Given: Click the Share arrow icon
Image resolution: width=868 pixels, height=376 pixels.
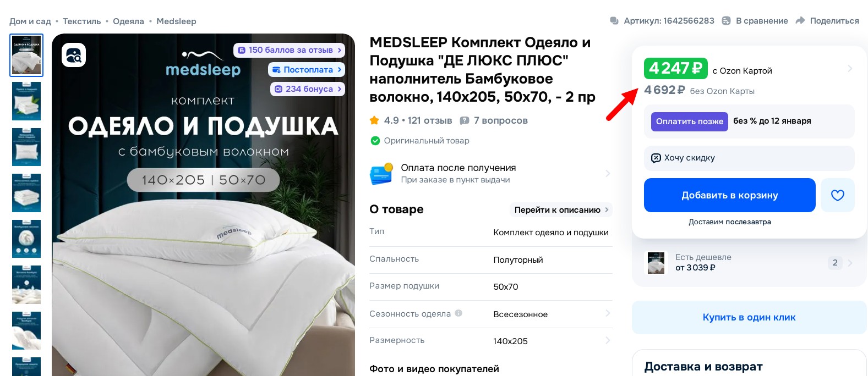Looking at the screenshot, I should [x=800, y=20].
